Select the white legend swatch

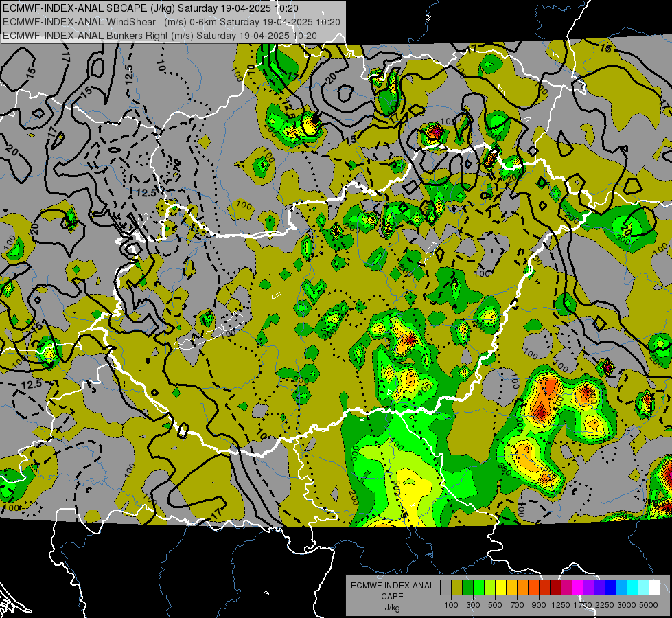click(x=654, y=588)
